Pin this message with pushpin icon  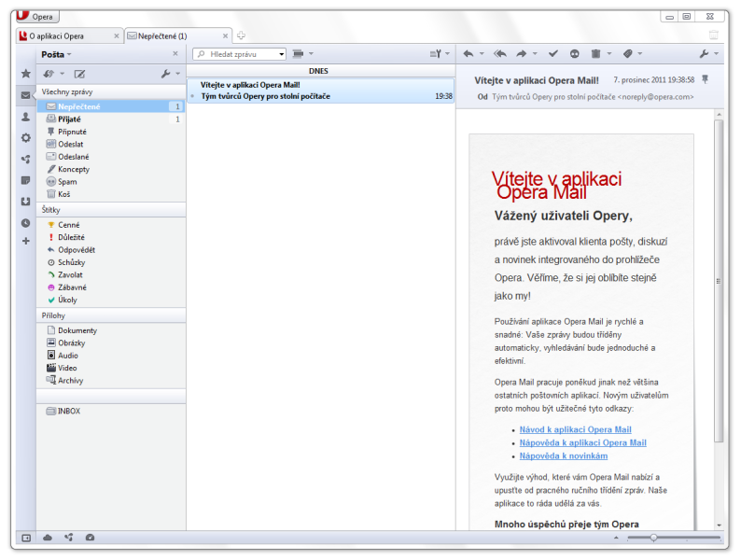[x=706, y=79]
